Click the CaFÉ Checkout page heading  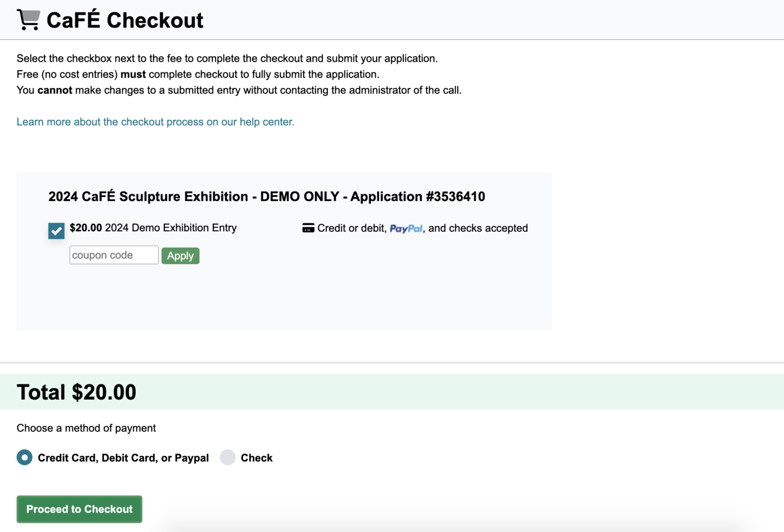pos(125,20)
